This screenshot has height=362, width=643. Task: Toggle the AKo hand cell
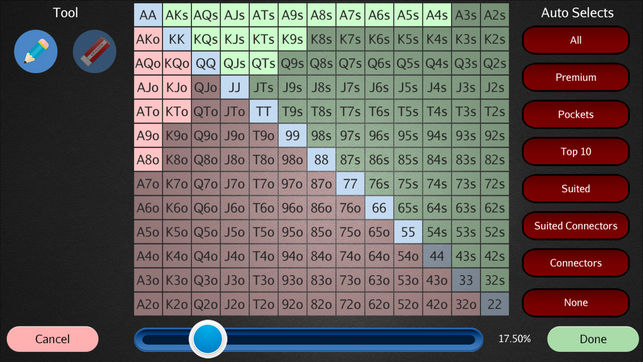[x=148, y=39]
